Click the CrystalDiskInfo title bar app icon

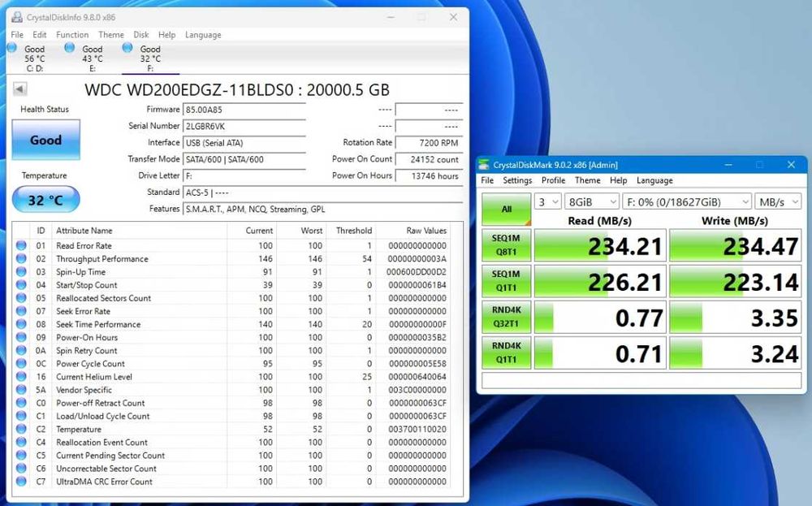[x=16, y=17]
